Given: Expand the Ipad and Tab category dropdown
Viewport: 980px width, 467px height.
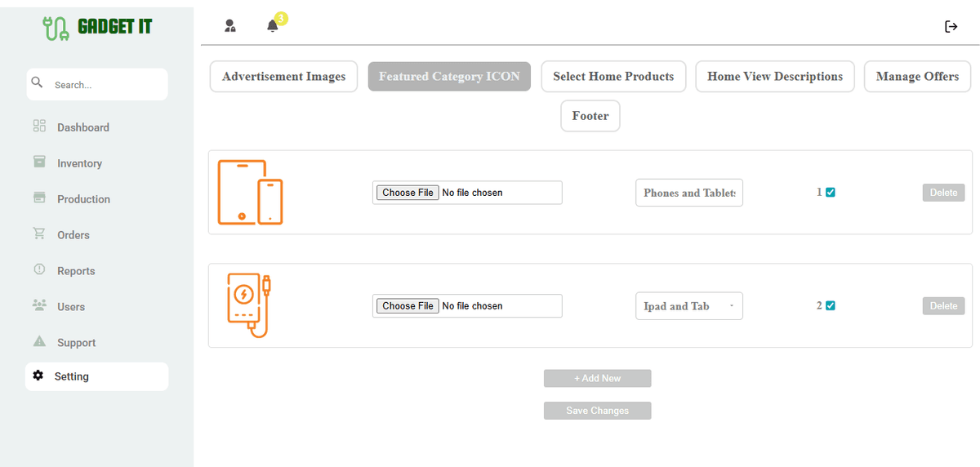Looking at the screenshot, I should [688, 306].
